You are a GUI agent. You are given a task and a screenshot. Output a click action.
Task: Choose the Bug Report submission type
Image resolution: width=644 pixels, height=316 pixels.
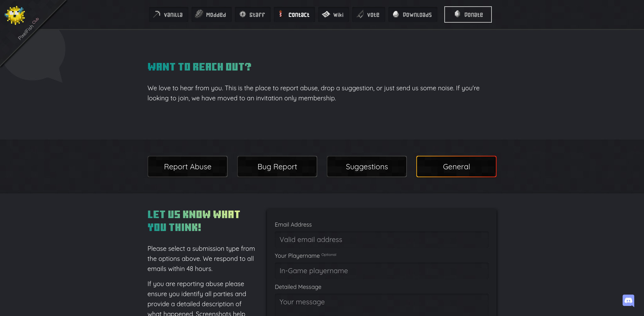[277, 166]
